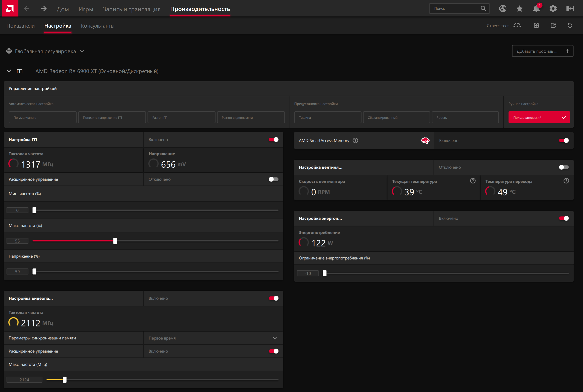Switch to the Показатели tab
The width and height of the screenshot is (583, 392).
[20, 26]
